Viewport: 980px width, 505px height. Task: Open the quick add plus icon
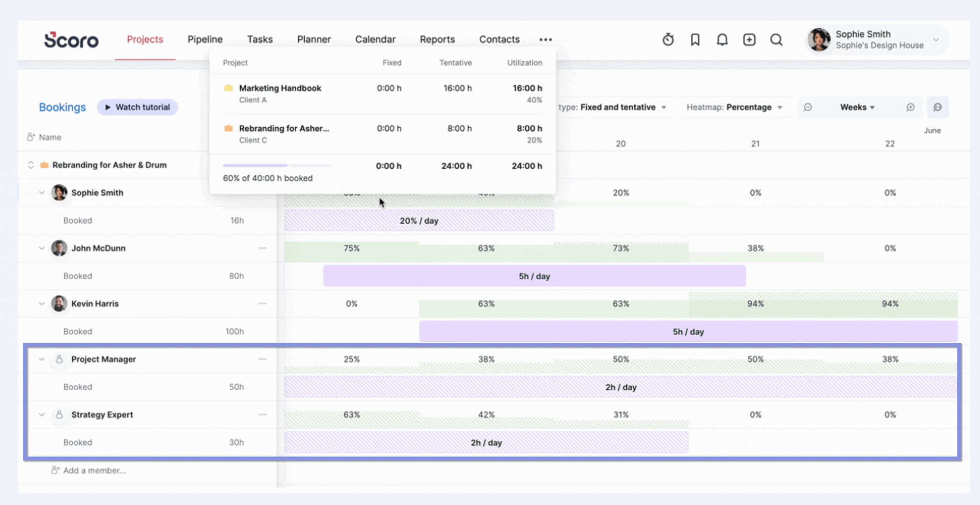[x=749, y=40]
